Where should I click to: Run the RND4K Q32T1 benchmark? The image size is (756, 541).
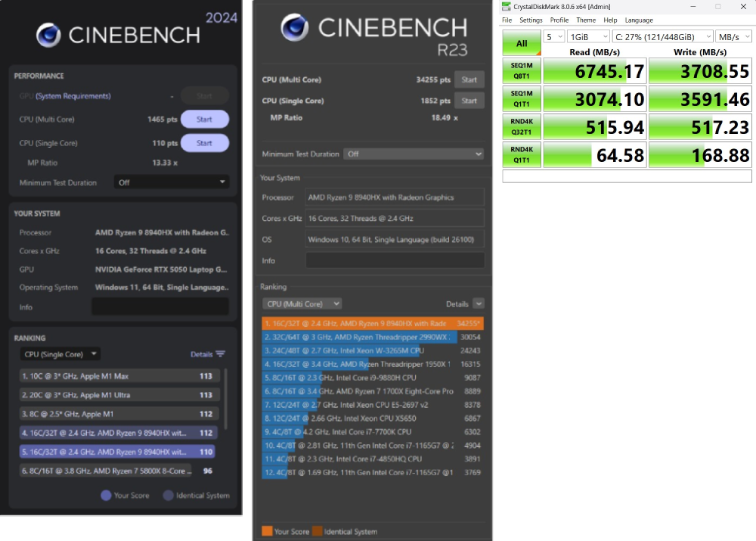[x=521, y=126]
